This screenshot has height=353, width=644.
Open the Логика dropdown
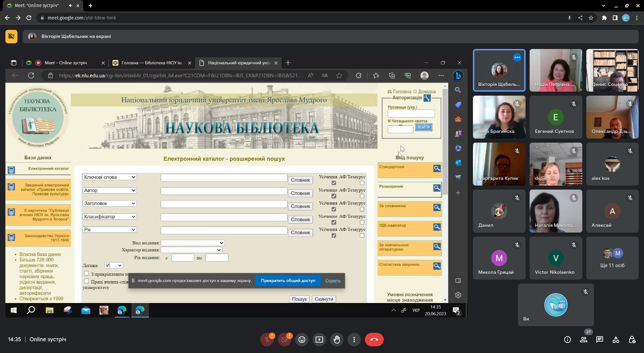113,265
